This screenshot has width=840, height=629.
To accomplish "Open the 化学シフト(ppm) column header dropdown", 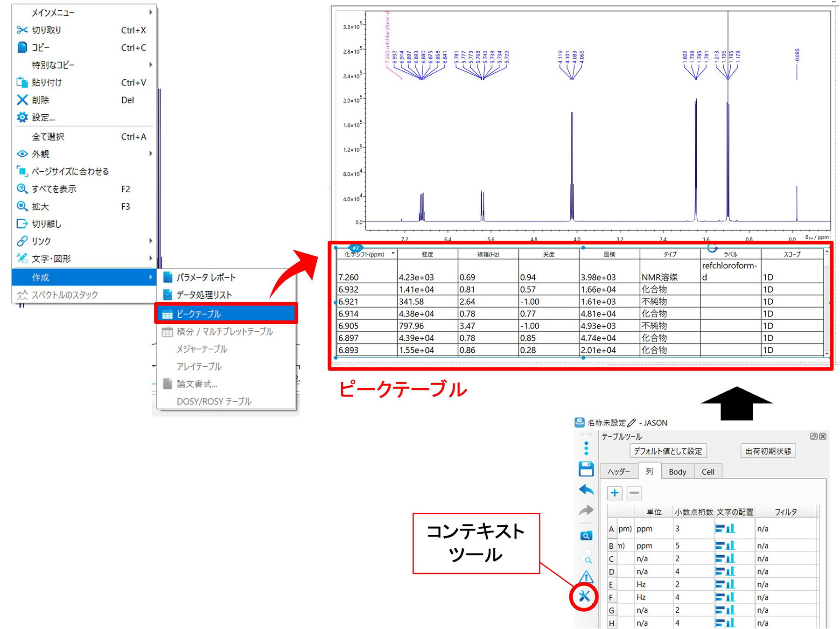I will [393, 254].
